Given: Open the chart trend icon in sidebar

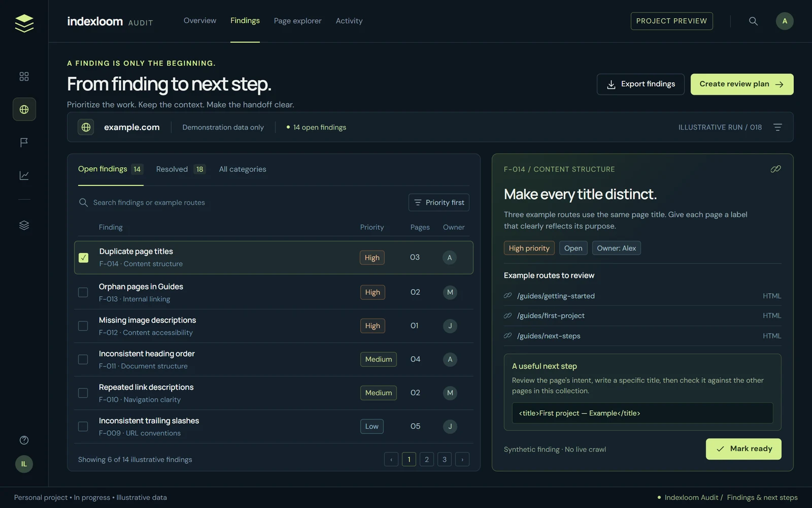Looking at the screenshot, I should coord(24,175).
